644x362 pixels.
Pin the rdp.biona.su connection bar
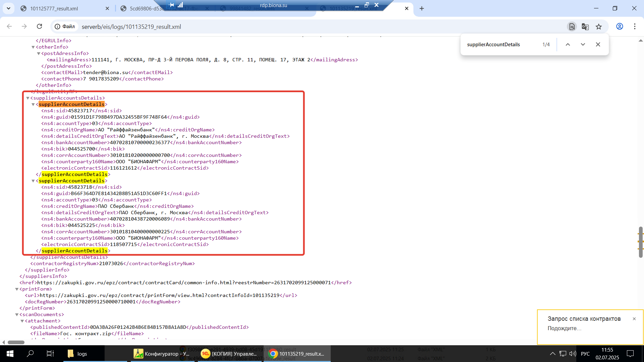click(x=172, y=5)
